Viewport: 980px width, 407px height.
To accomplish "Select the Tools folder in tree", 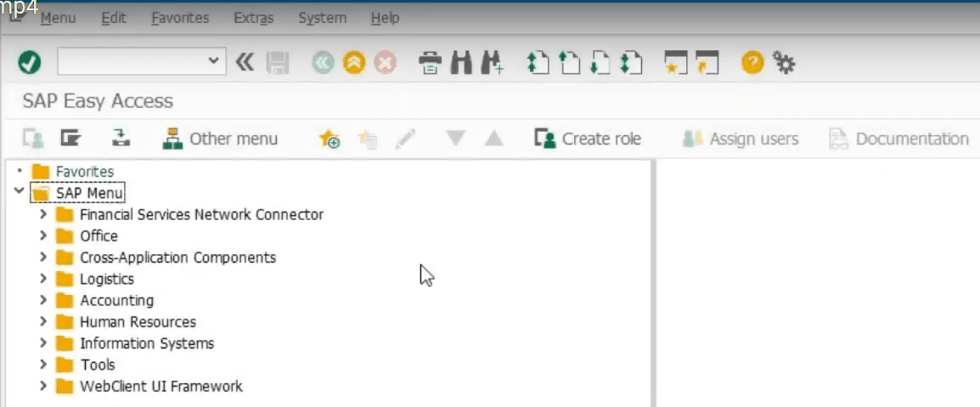I will pos(97,365).
